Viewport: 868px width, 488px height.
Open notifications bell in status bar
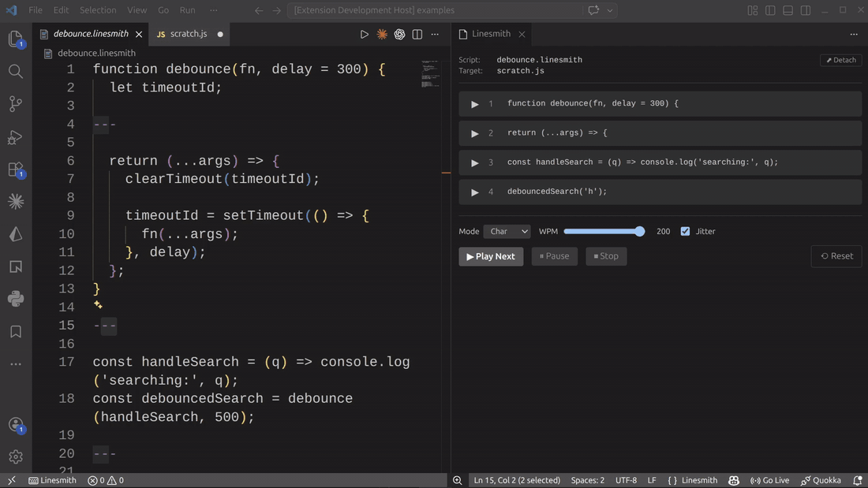(x=858, y=480)
